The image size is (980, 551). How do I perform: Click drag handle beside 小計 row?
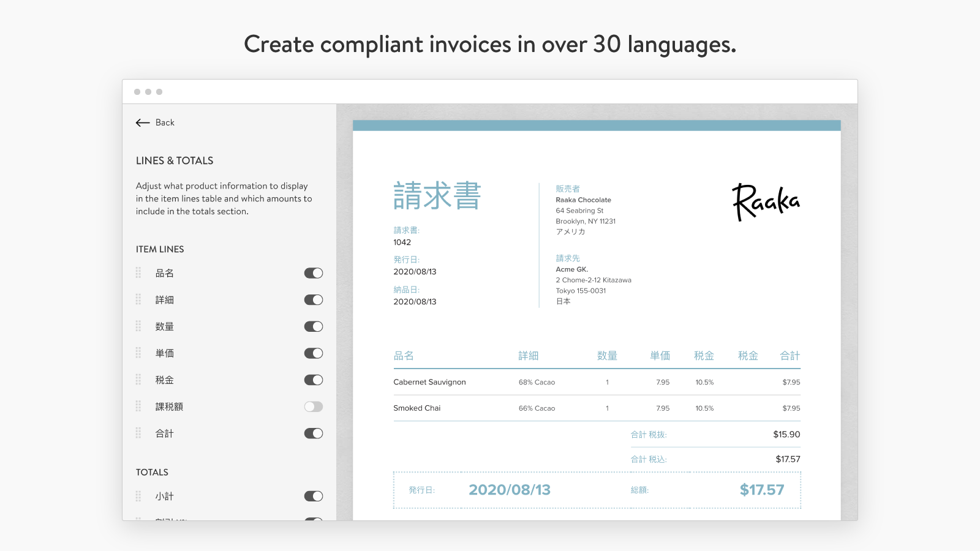pos(138,496)
